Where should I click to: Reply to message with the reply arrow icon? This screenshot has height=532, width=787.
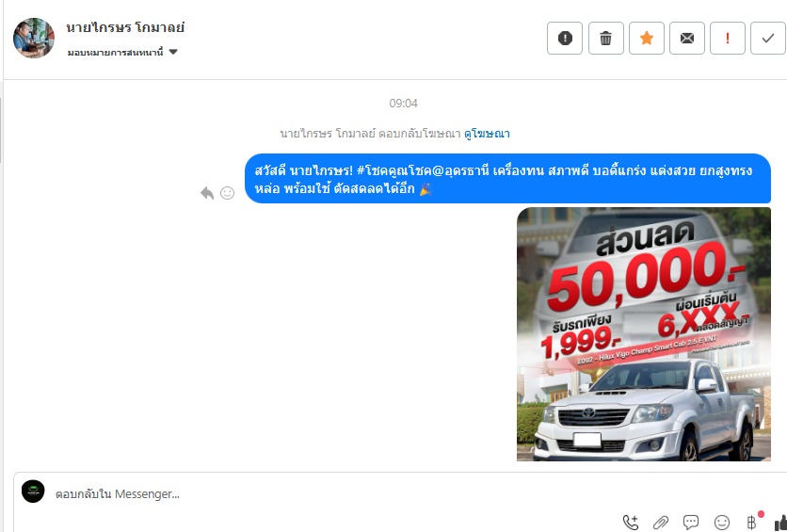[207, 193]
